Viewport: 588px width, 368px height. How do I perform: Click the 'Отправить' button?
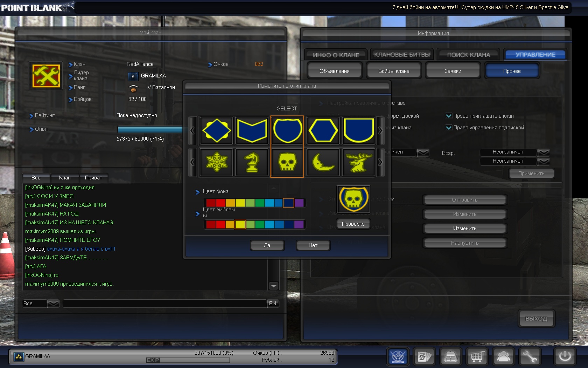click(465, 200)
